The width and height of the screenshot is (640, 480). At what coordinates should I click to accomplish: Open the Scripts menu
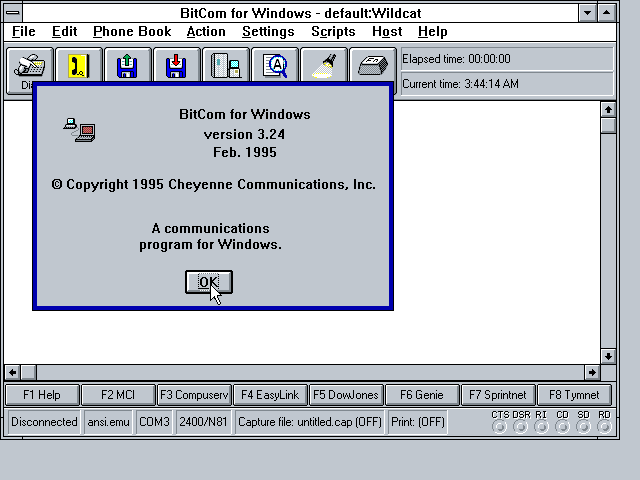pyautogui.click(x=333, y=31)
